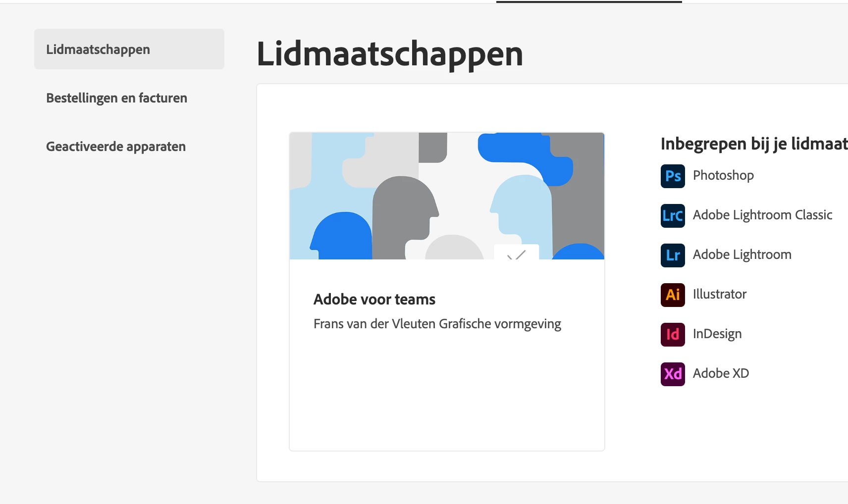Click the Photoshop Ps icon
Screen dimensions: 848x504
pyautogui.click(x=673, y=176)
